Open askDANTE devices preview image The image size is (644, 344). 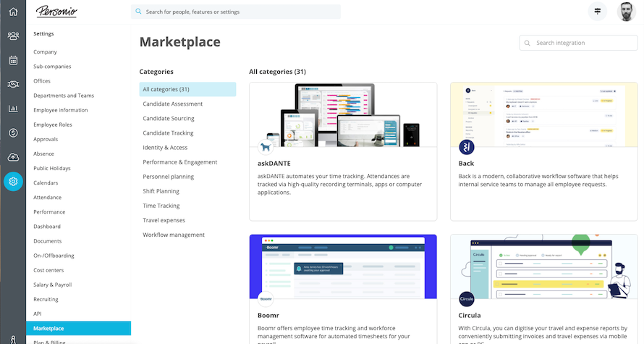pyautogui.click(x=343, y=114)
